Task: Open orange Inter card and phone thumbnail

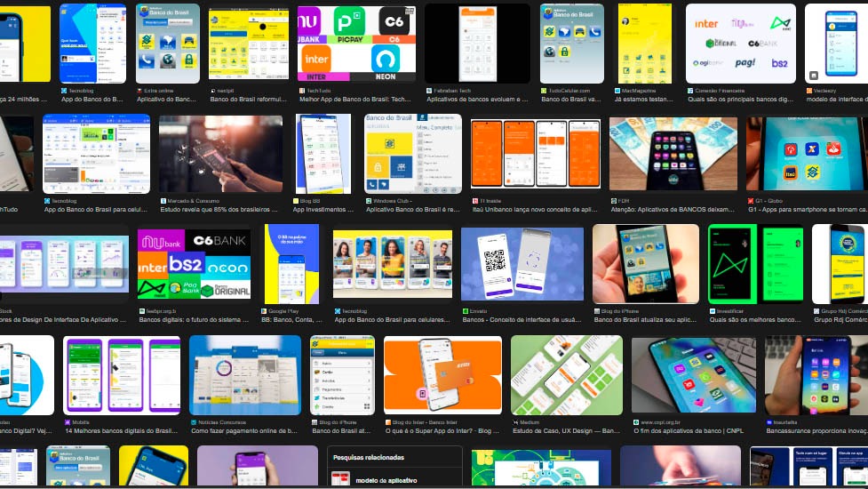Action: point(442,375)
